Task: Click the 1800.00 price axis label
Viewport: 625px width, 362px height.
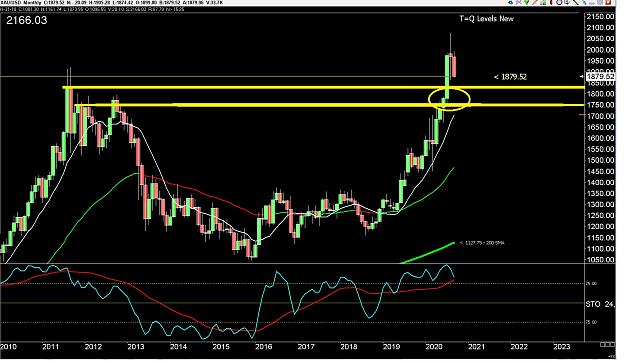Action: (x=600, y=94)
